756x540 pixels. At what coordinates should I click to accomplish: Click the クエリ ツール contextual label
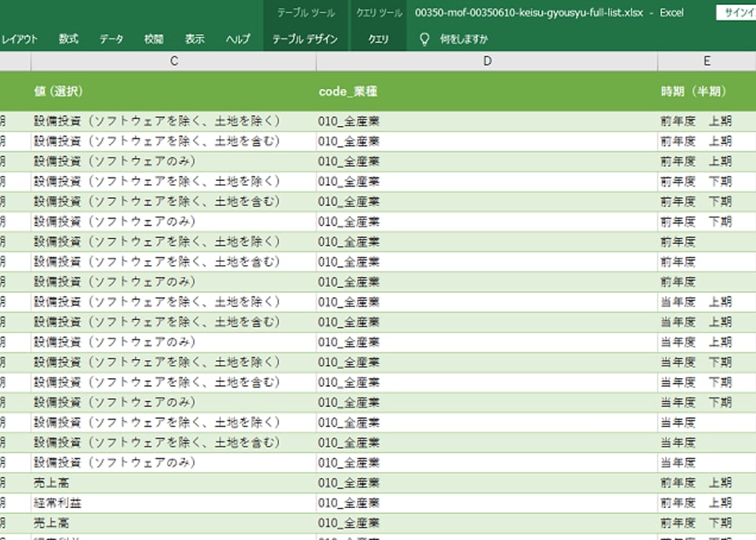tap(379, 13)
